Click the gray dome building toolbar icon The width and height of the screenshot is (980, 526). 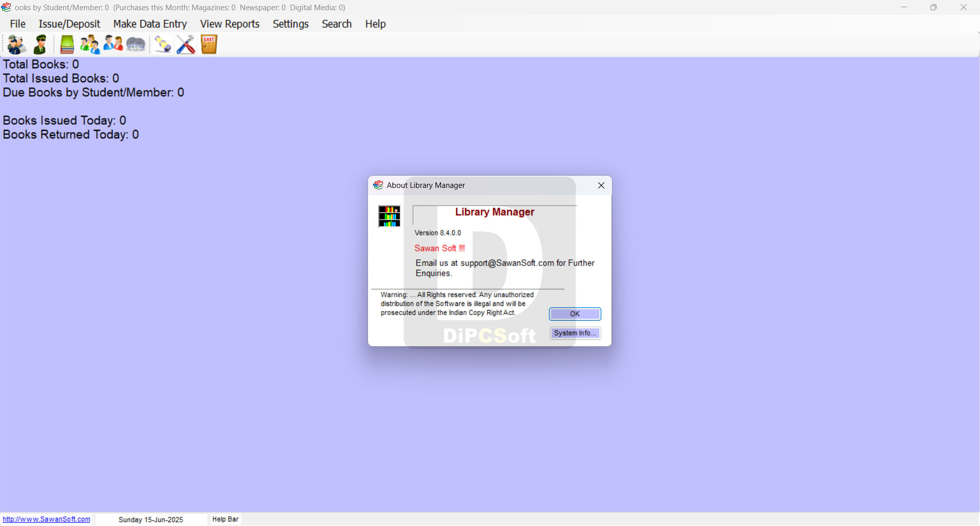click(x=136, y=44)
